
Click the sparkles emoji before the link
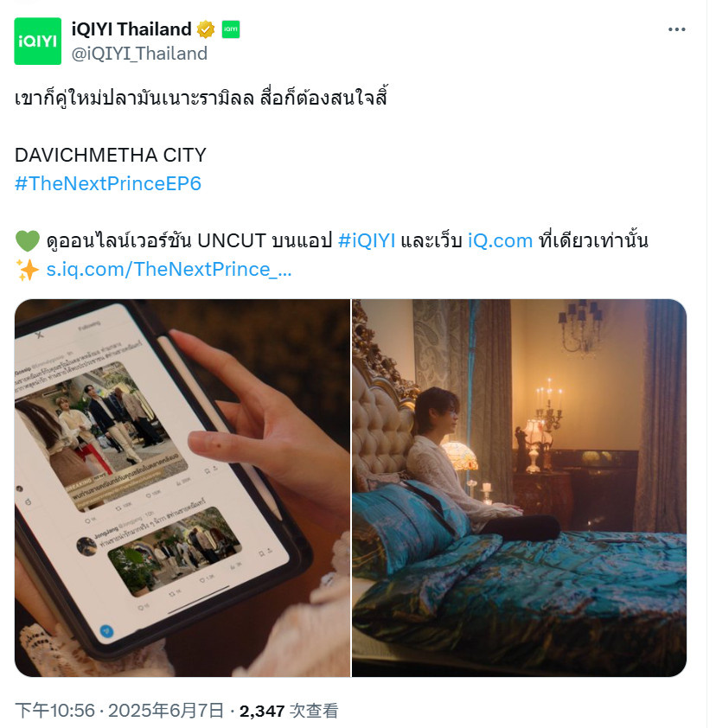click(x=28, y=270)
